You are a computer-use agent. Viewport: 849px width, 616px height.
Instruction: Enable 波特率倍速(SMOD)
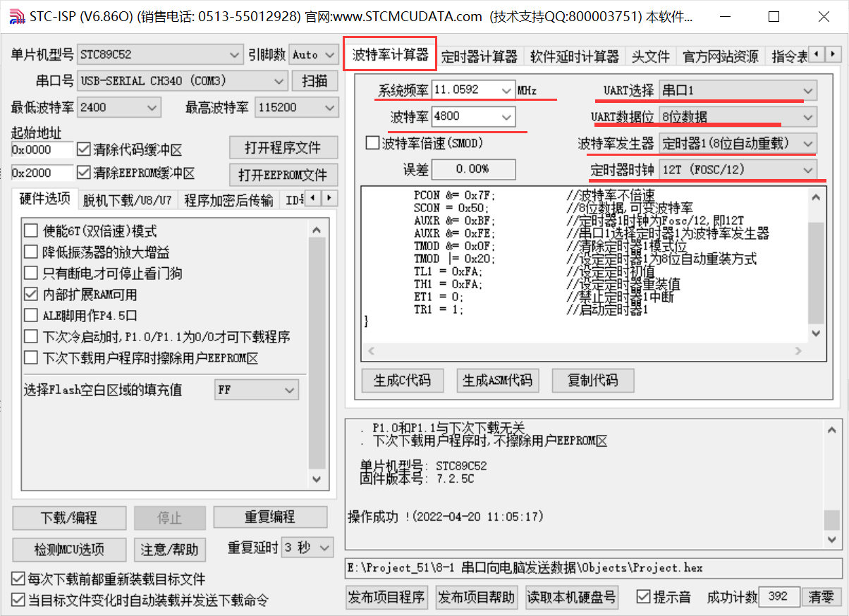click(372, 143)
